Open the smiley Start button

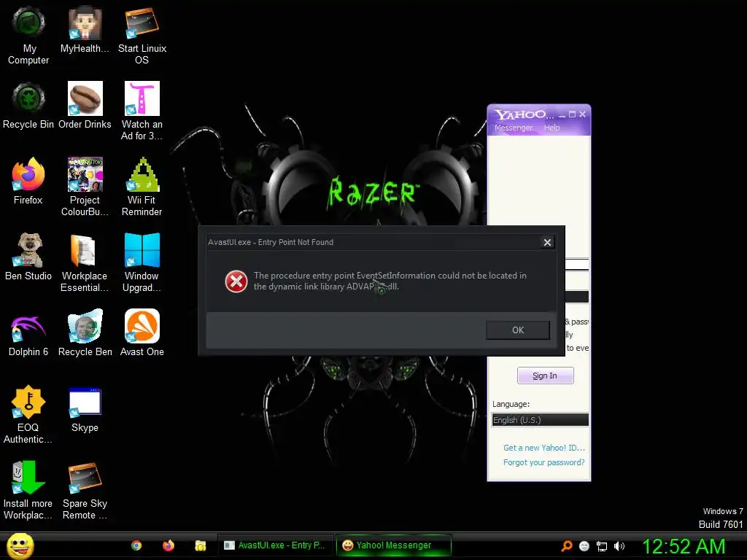(x=20, y=545)
